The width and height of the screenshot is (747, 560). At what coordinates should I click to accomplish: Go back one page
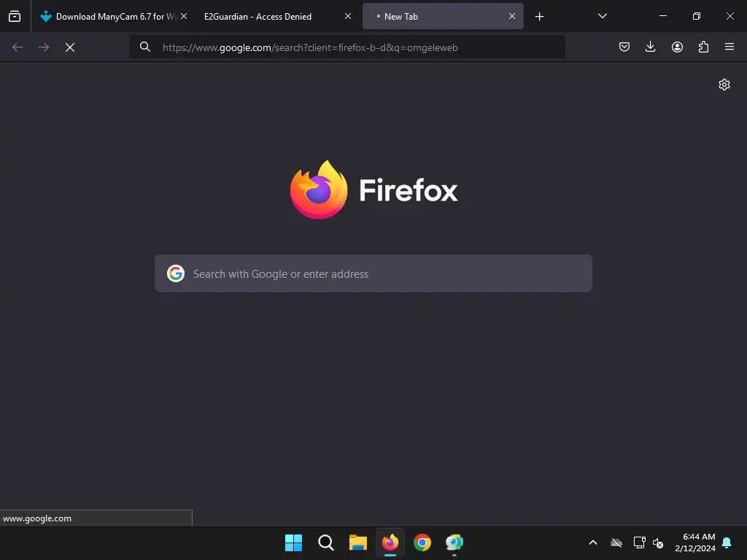pyautogui.click(x=18, y=47)
